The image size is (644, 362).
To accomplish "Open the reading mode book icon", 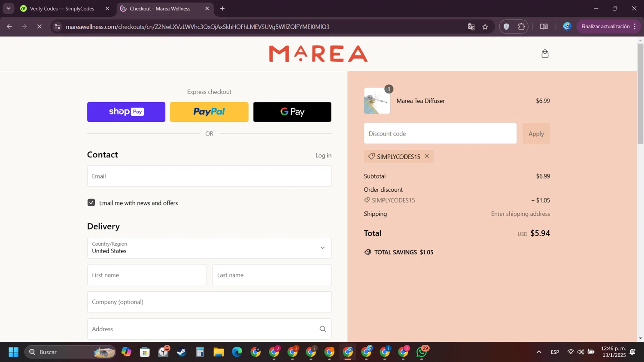I will tap(544, 27).
